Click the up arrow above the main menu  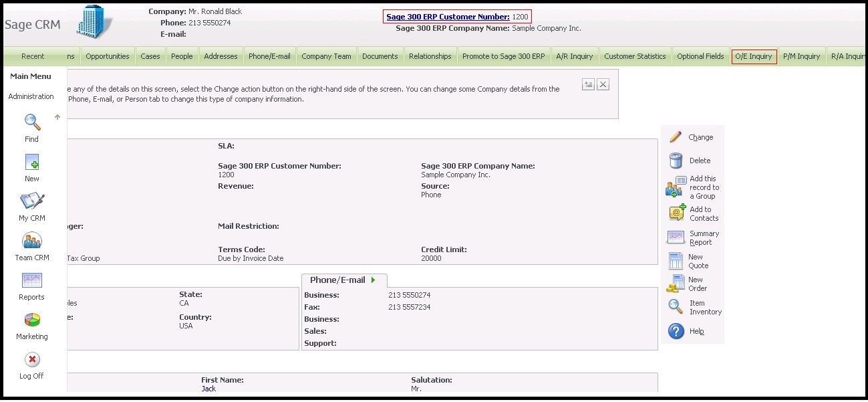57,117
